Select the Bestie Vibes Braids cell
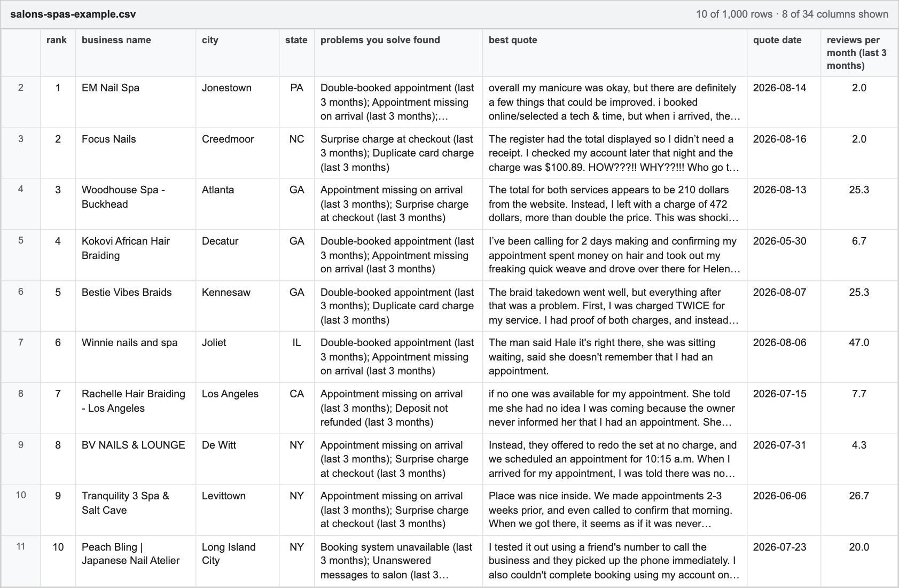The height and width of the screenshot is (588, 899). 136,306
